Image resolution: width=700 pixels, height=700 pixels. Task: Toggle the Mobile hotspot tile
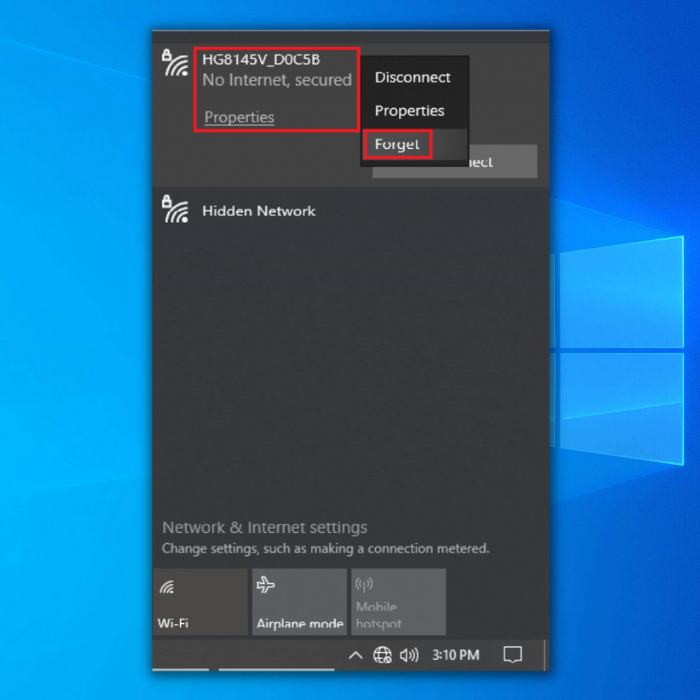coord(399,602)
